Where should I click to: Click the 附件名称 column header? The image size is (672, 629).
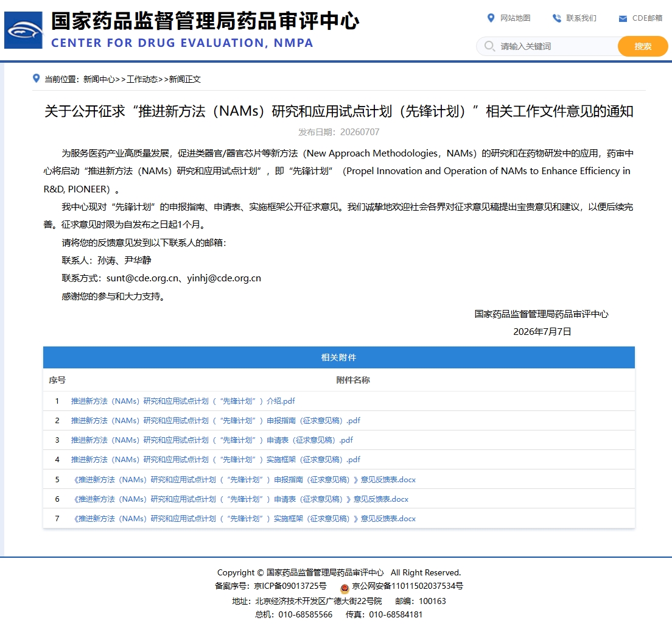tap(352, 380)
